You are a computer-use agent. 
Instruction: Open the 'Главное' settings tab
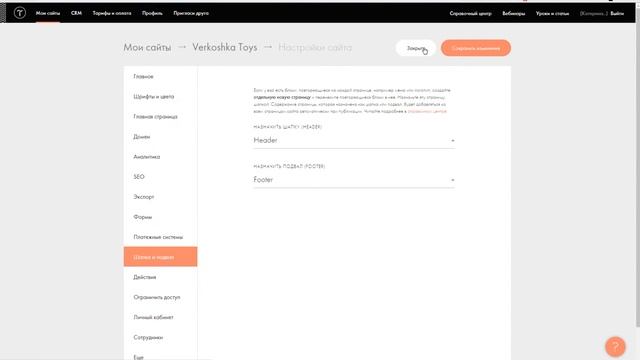pos(160,76)
